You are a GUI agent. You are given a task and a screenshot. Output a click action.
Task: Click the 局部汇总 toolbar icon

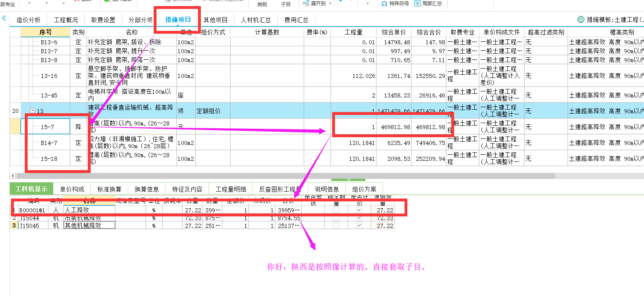[417, 3]
